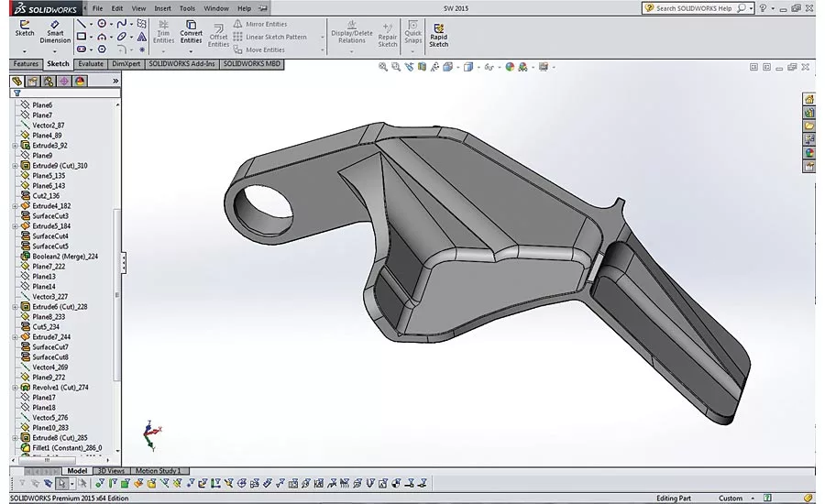Viewport: 825px width, 504px height.
Task: Open Line tool dropdown arrow
Action: point(91,24)
